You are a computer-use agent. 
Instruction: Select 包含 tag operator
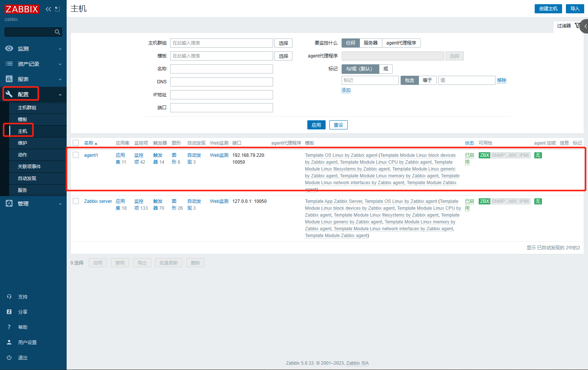pos(409,80)
